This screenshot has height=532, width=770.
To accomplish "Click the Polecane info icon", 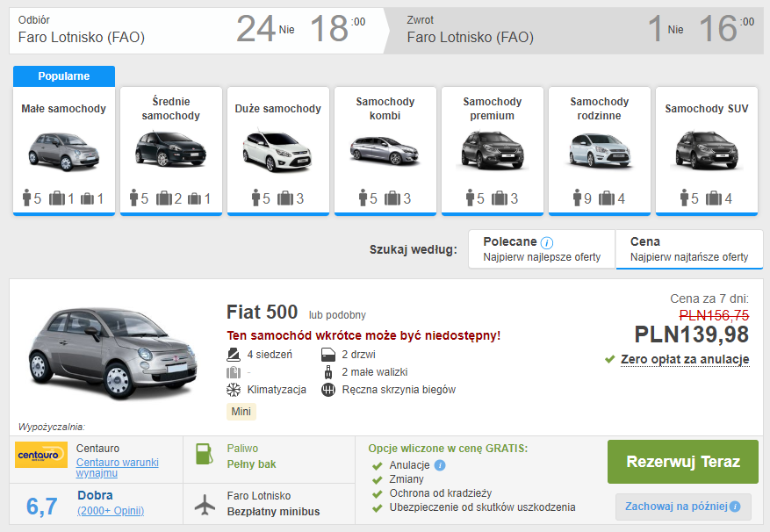I will pos(547,242).
